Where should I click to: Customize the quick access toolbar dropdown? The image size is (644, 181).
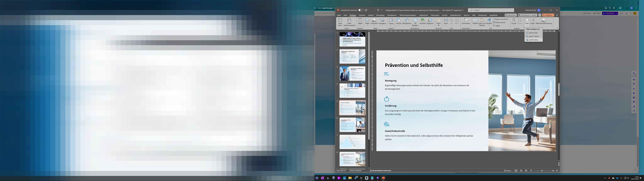(x=382, y=10)
